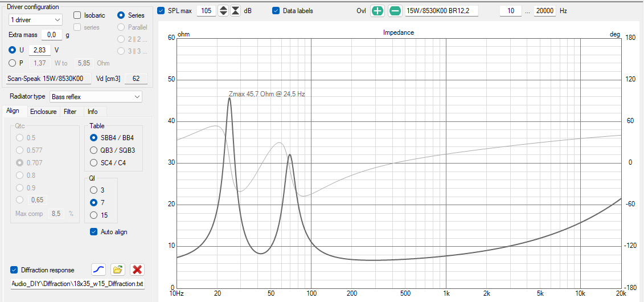The width and height of the screenshot is (644, 302).
Task: Click the Impedance chart title
Action: point(399,32)
